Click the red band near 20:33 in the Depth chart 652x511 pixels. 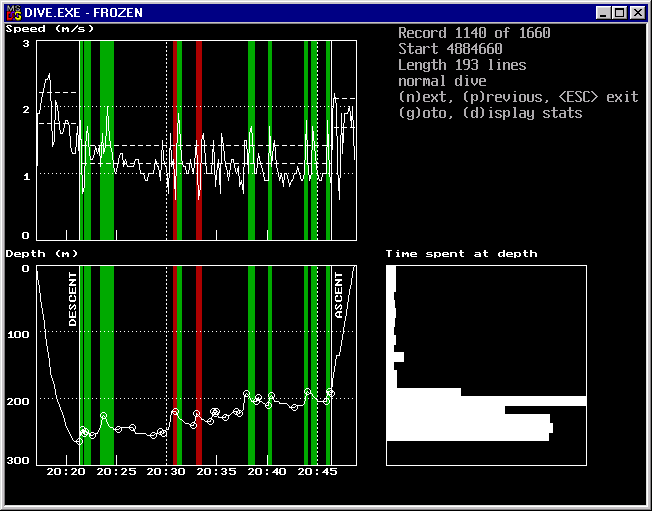[x=199, y=365]
